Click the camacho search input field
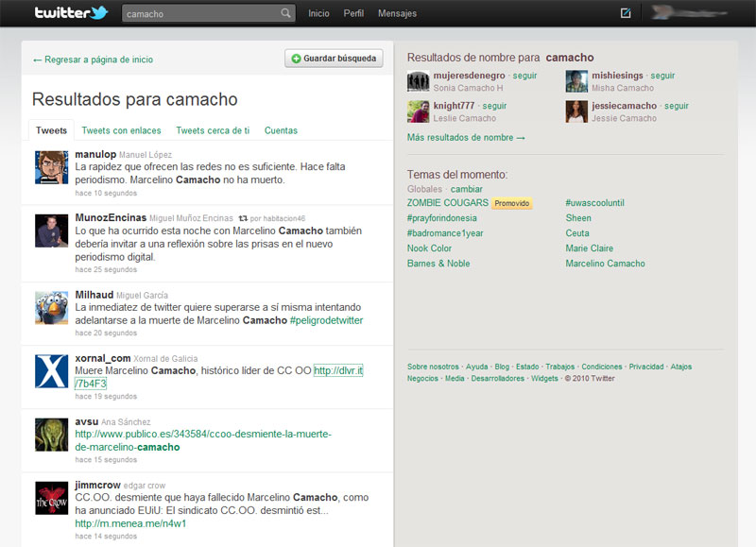Viewport: 756px width, 547px height. [201, 14]
